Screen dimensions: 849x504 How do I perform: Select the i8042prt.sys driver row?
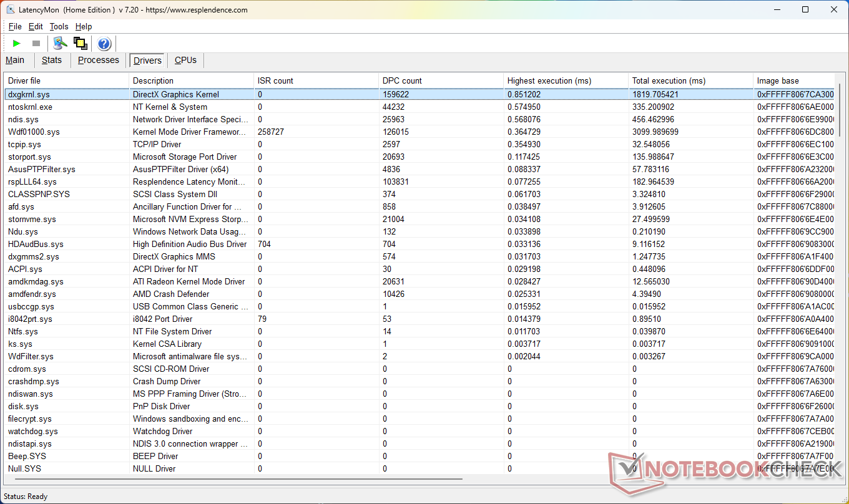[419, 319]
